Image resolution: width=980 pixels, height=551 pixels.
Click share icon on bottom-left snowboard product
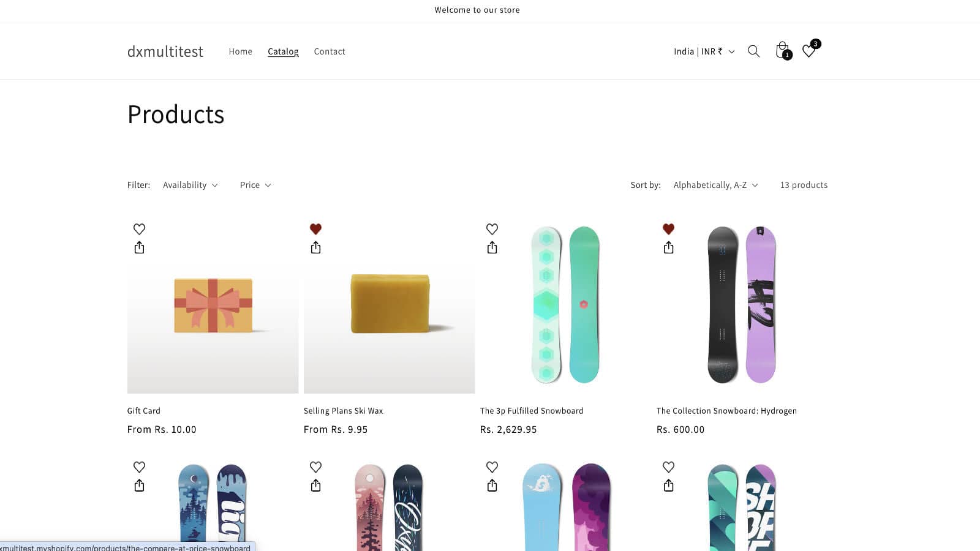click(139, 485)
